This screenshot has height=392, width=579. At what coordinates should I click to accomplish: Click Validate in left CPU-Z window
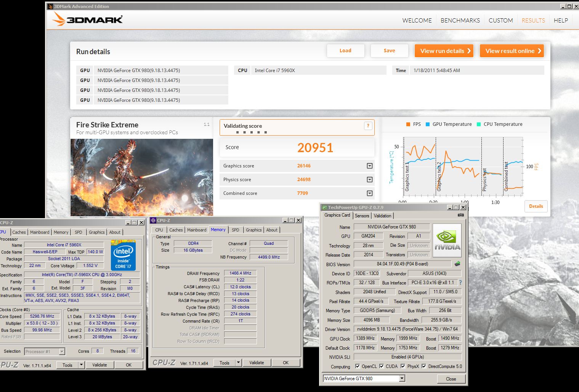99,365
